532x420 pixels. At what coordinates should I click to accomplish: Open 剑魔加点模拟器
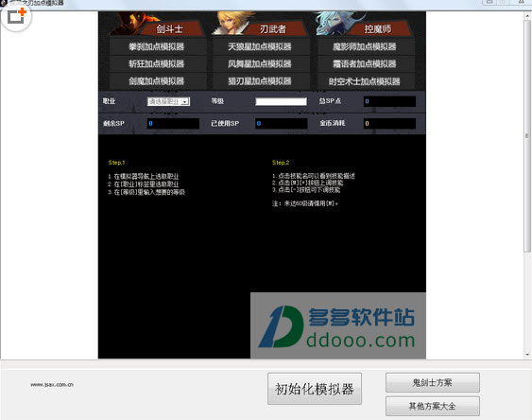(157, 80)
